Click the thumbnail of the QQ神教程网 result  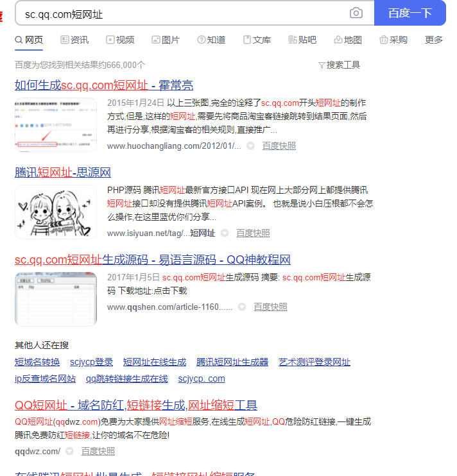point(56,299)
